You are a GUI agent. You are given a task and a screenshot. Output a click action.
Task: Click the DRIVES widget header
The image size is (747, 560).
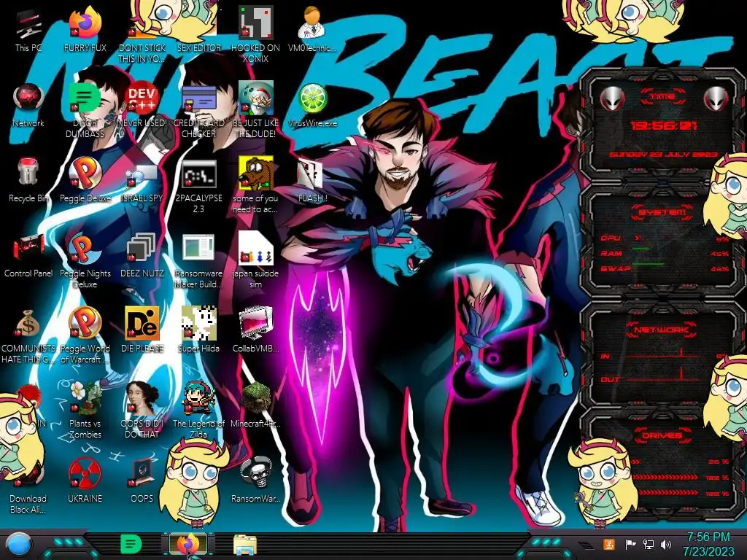662,435
